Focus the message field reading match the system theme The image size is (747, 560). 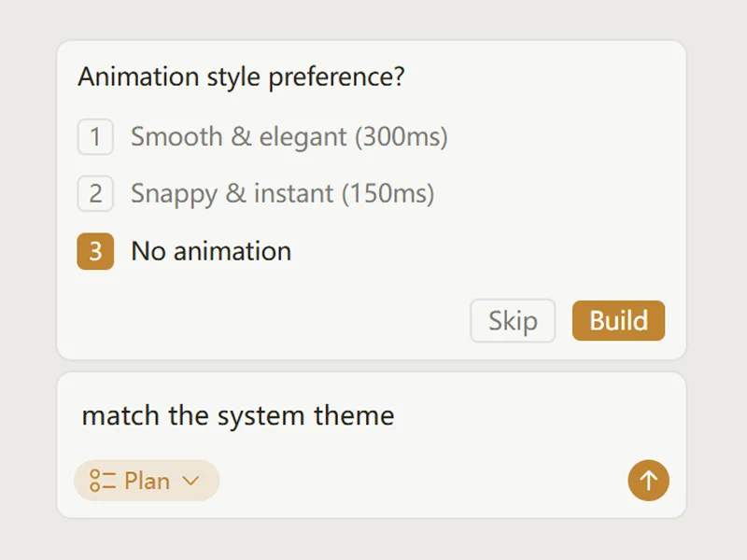(372, 415)
